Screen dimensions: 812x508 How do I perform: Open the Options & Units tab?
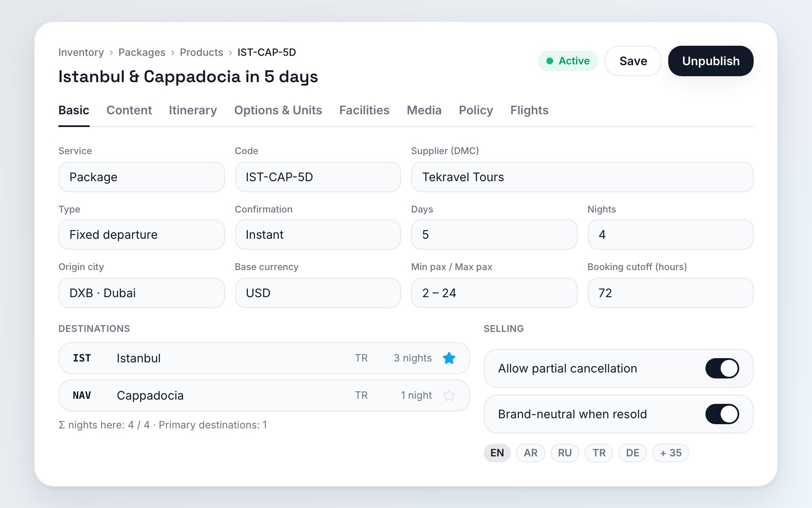(x=278, y=110)
